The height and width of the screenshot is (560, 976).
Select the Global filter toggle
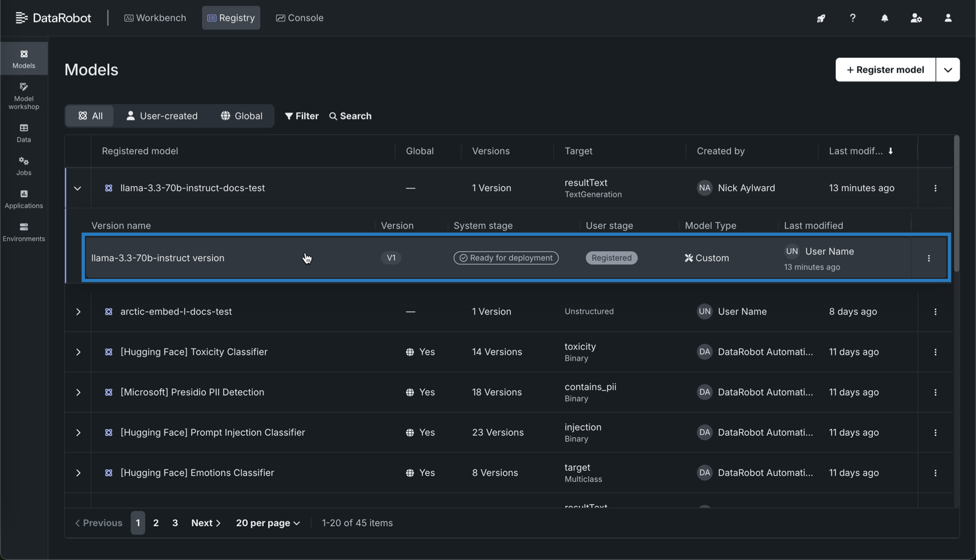click(x=242, y=116)
